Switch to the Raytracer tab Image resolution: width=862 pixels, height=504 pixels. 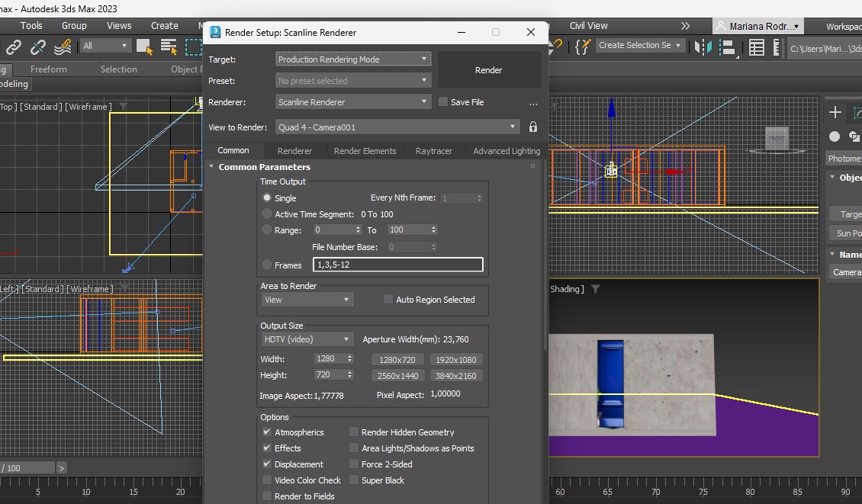tap(434, 151)
